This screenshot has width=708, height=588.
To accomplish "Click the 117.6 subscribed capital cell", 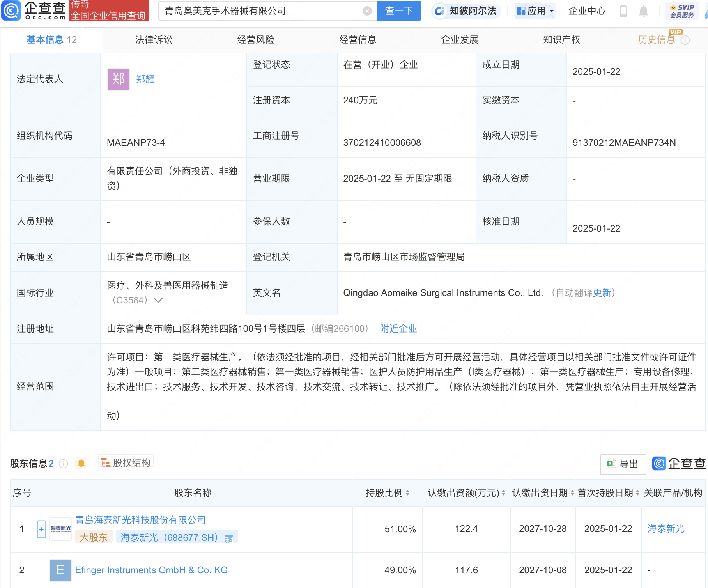I will [x=466, y=570].
